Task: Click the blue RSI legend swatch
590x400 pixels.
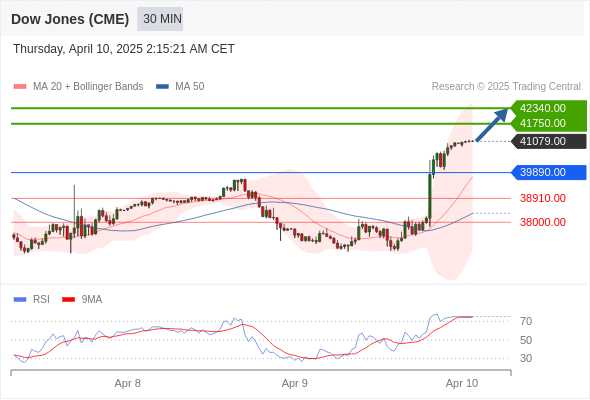Action: tap(20, 300)
